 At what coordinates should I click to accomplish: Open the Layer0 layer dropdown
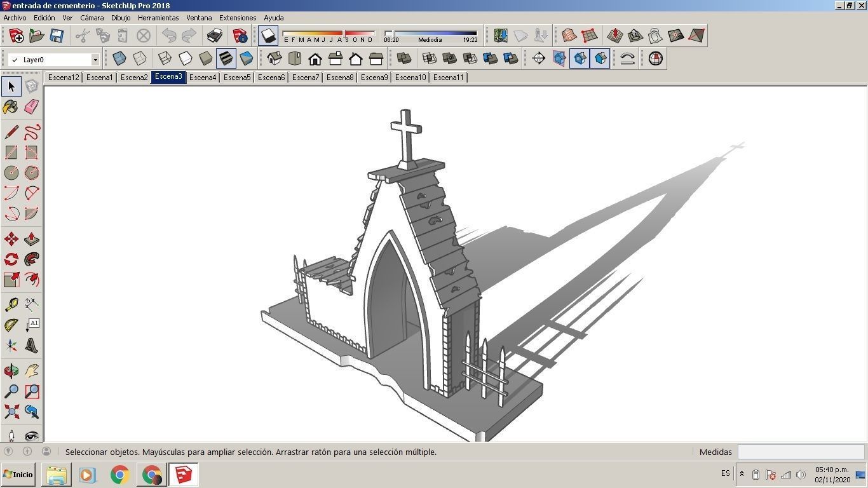coord(95,60)
